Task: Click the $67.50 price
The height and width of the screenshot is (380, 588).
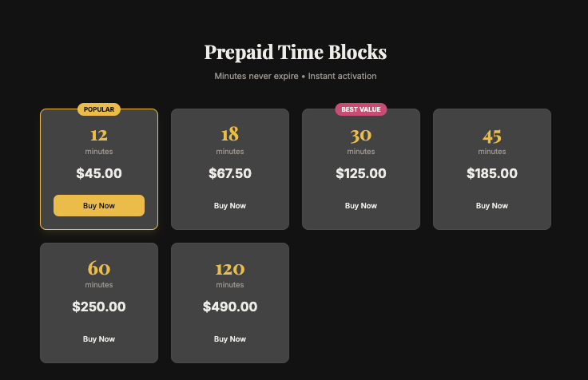Action: (230, 173)
